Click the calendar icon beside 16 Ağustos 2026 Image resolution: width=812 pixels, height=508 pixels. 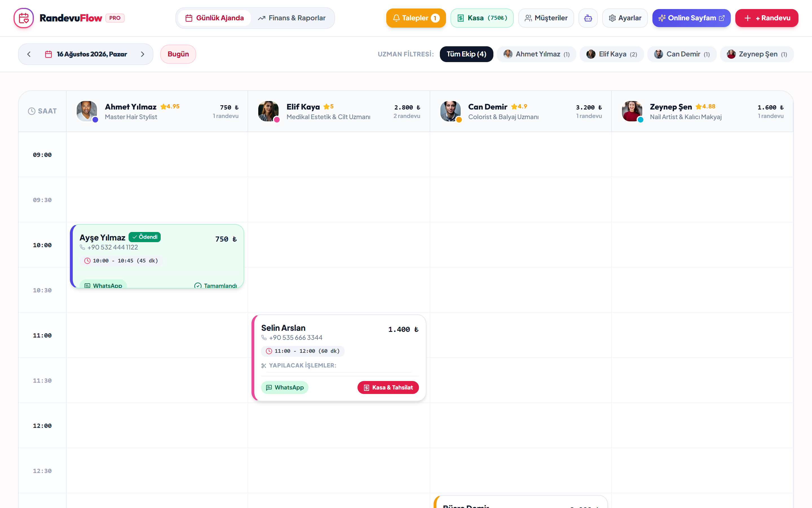[48, 54]
